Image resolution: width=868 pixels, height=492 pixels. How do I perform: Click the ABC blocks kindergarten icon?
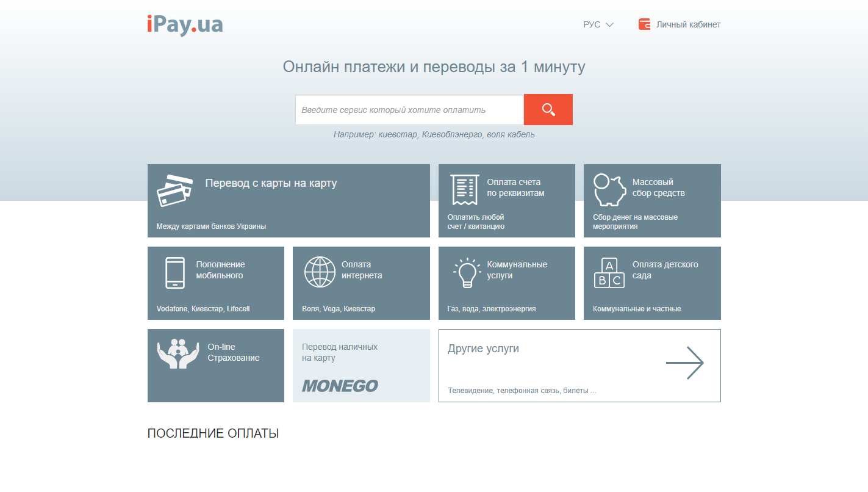(609, 273)
